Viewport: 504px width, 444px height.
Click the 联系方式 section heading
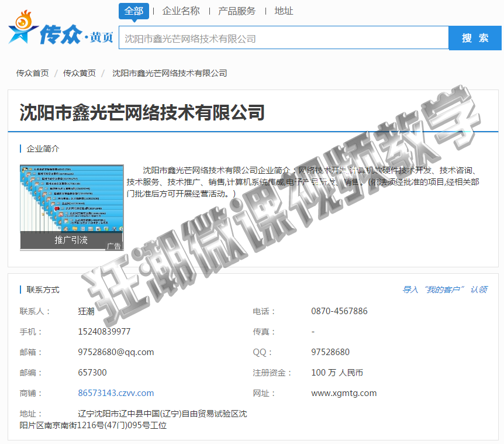(43, 290)
